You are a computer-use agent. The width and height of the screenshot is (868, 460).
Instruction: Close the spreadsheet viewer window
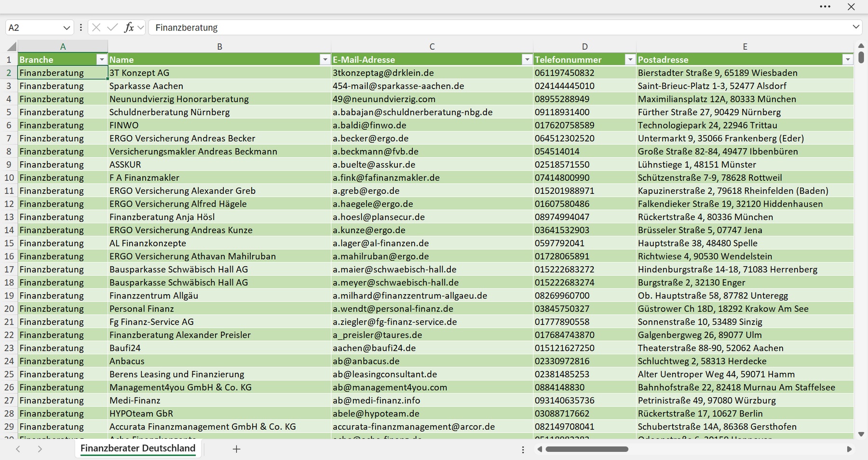(851, 7)
